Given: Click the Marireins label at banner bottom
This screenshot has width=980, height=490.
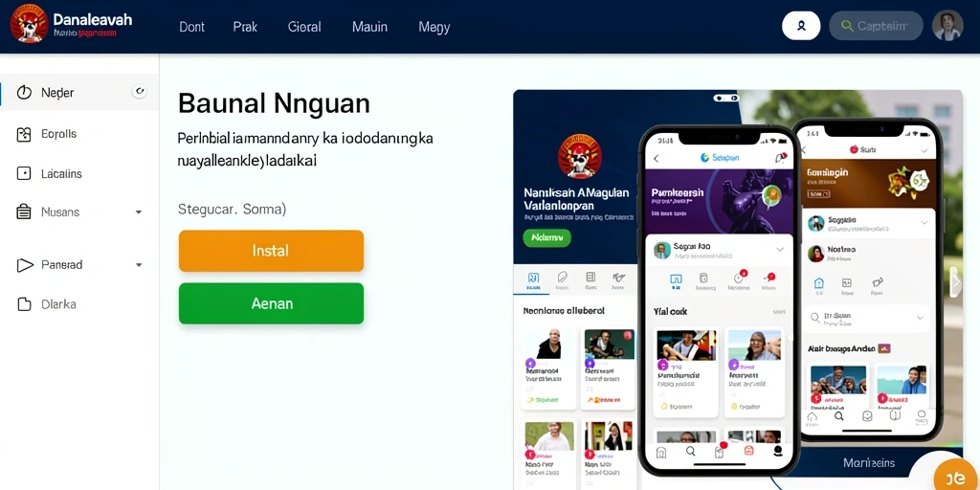Looking at the screenshot, I should coord(869,463).
